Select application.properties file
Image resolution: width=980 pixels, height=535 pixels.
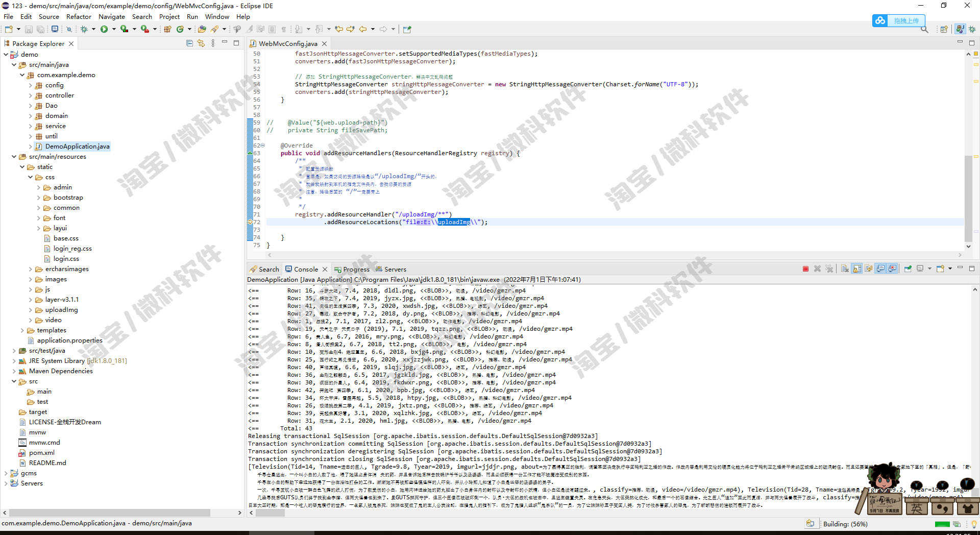[x=69, y=341]
